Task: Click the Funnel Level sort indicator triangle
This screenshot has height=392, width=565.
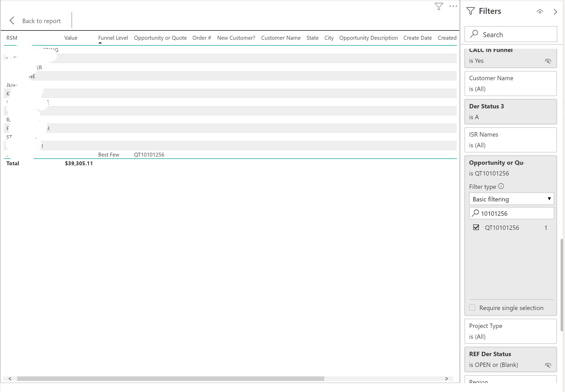Action: [100, 43]
